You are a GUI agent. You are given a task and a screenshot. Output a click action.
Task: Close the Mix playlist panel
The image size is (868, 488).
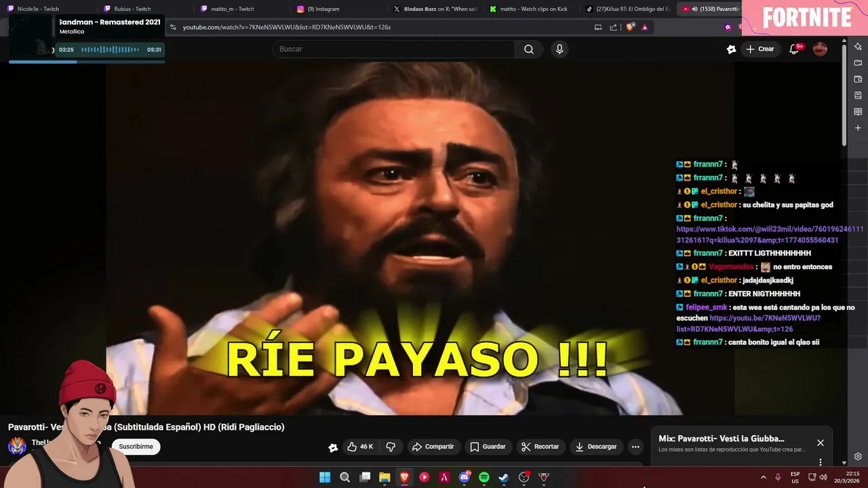click(x=820, y=443)
